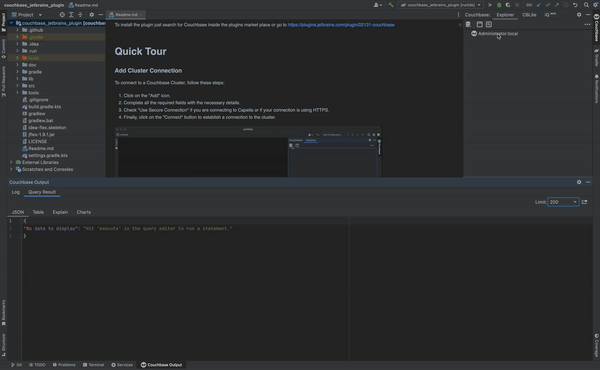
Task: Open the Git tool window button
Action: (x=16, y=365)
